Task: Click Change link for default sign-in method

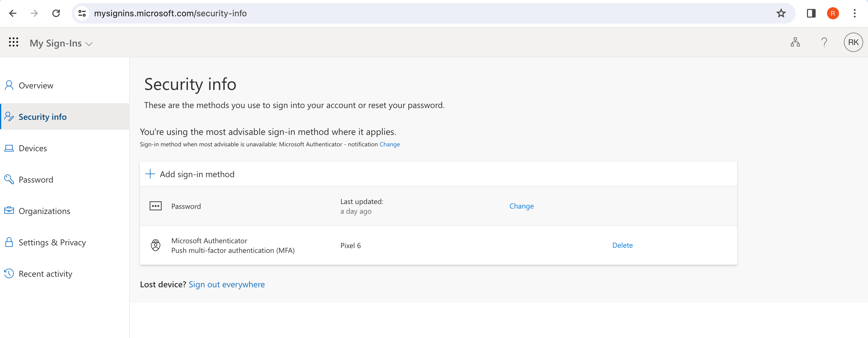Action: 390,144
